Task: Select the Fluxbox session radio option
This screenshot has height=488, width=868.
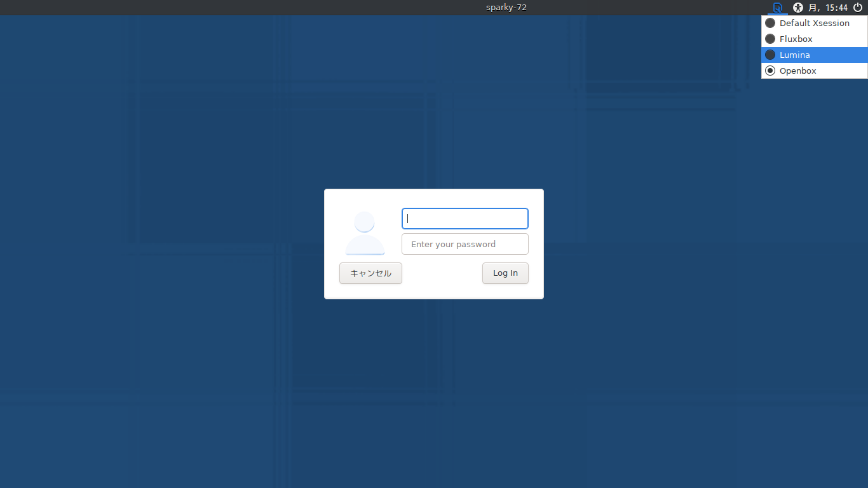Action: (815, 39)
